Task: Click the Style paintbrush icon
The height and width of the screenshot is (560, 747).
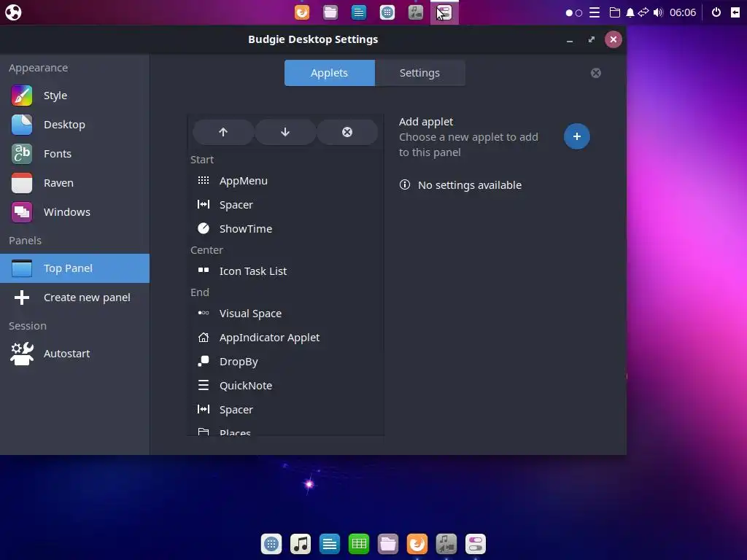Action: click(22, 96)
